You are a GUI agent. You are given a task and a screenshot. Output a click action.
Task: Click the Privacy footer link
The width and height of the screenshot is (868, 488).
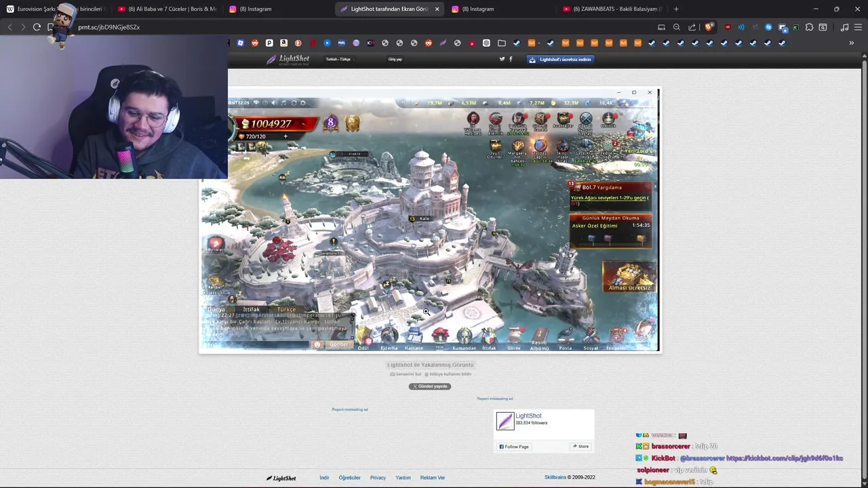click(x=378, y=478)
